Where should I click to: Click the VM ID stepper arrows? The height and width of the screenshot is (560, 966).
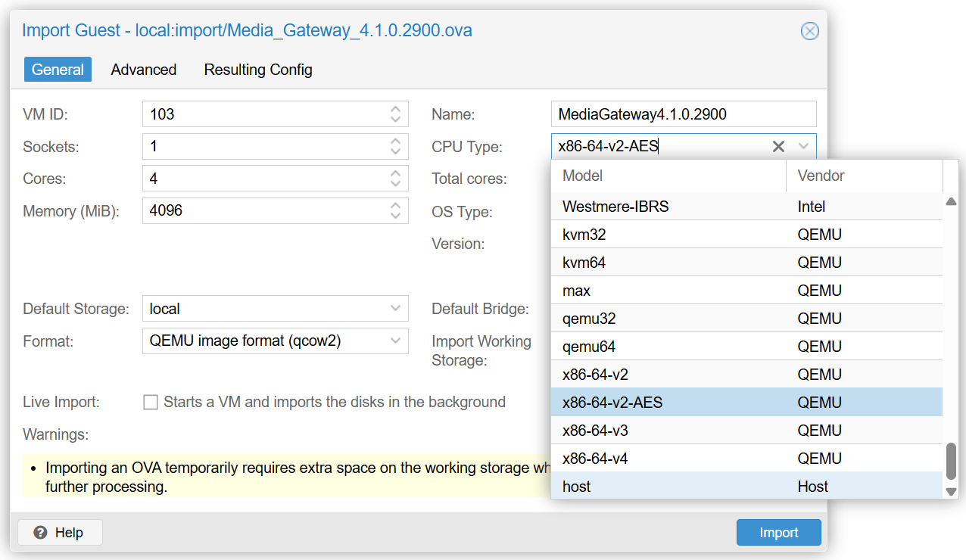point(395,114)
